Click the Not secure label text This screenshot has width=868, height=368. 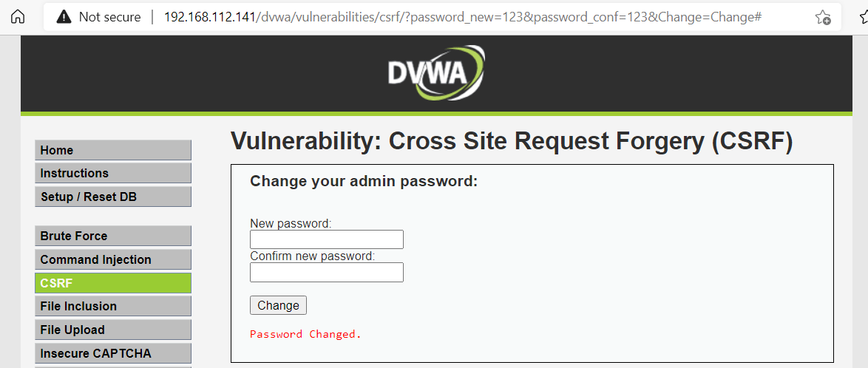[x=109, y=16]
